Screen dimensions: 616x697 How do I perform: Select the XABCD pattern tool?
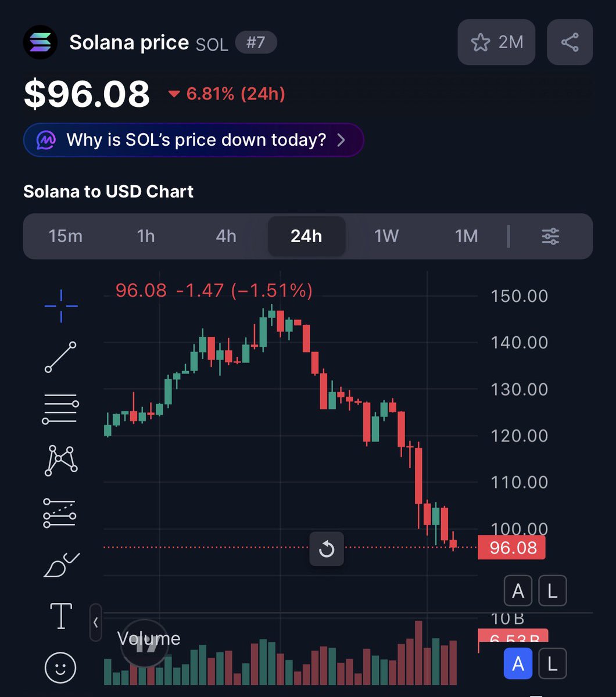[60, 460]
